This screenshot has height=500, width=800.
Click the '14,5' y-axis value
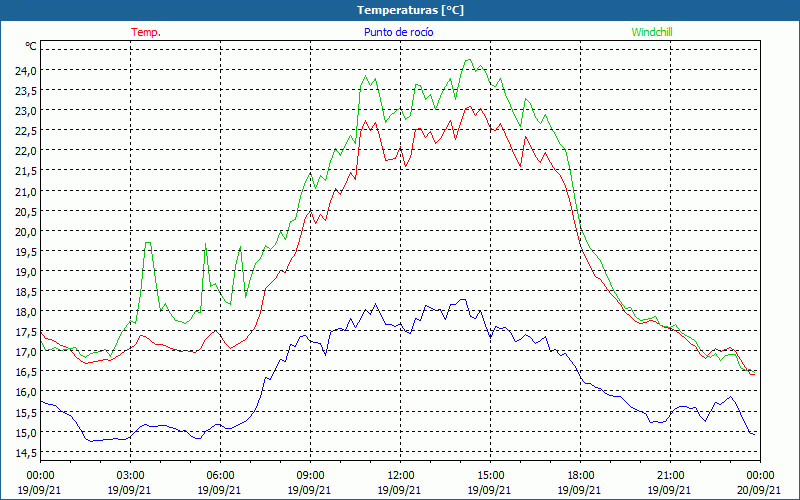[x=25, y=453]
